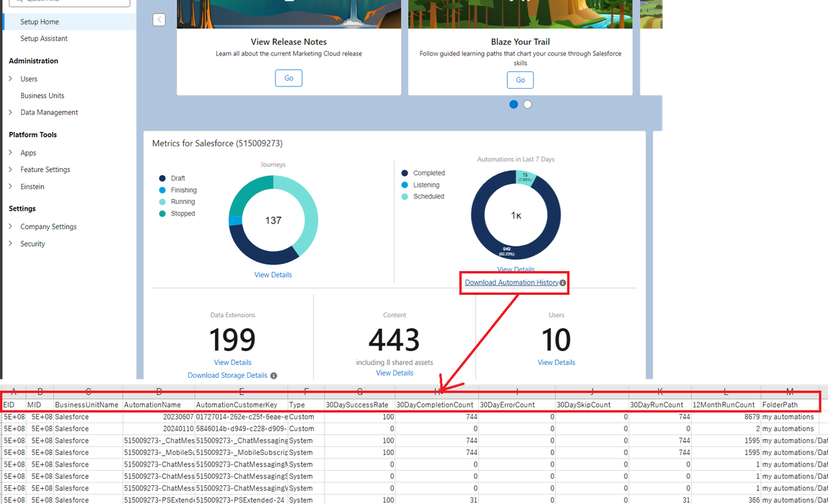Click Listening legend color dot
This screenshot has width=828, height=504.
(405, 185)
